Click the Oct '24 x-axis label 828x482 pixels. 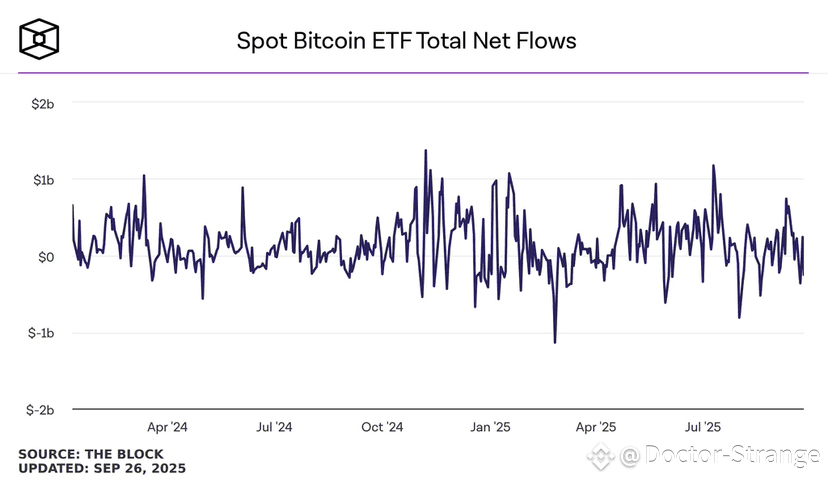point(382,427)
